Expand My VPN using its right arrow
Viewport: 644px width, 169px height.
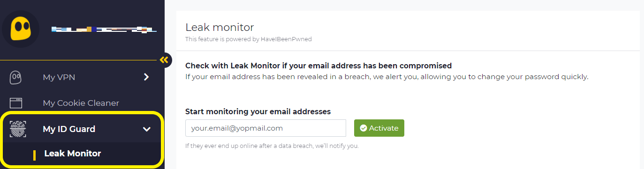click(x=146, y=77)
